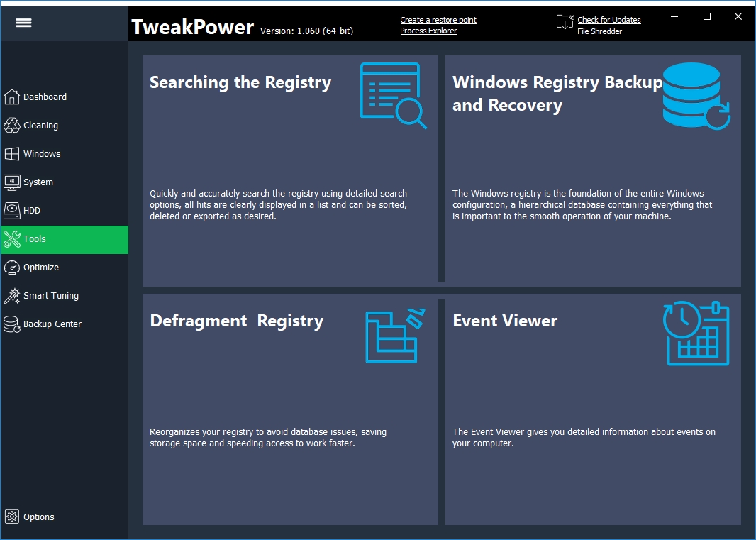Close the TweakPower window
The width and height of the screenshot is (756, 540).
pyautogui.click(x=738, y=16)
